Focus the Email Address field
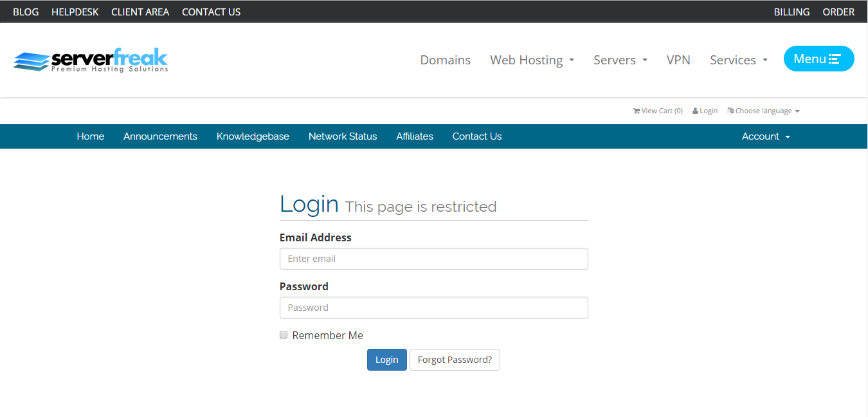Viewport: 868px width, 417px height. click(434, 259)
